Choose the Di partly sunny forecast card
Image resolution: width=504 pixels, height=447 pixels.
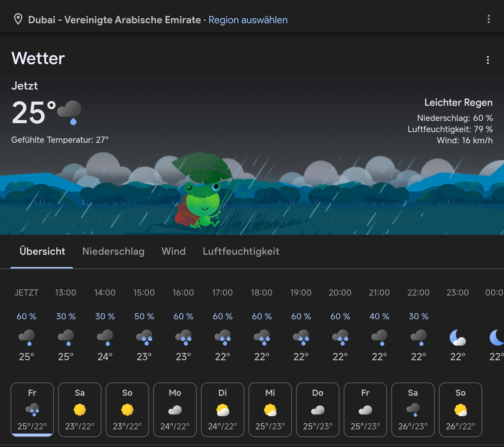pos(223,409)
